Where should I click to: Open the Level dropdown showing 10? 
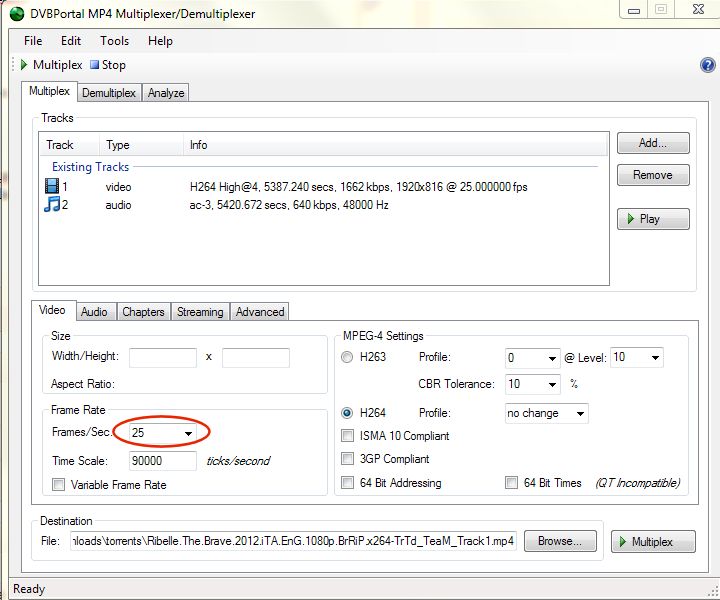[x=637, y=357]
